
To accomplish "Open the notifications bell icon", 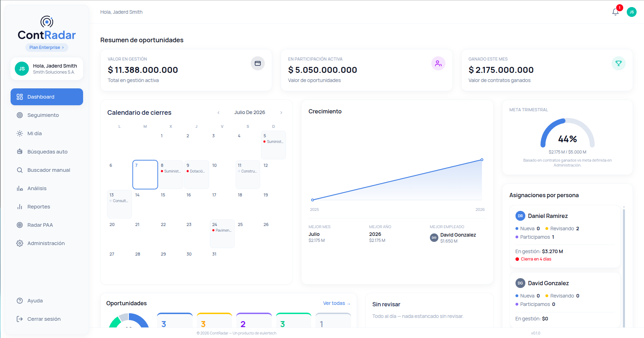I will [615, 12].
